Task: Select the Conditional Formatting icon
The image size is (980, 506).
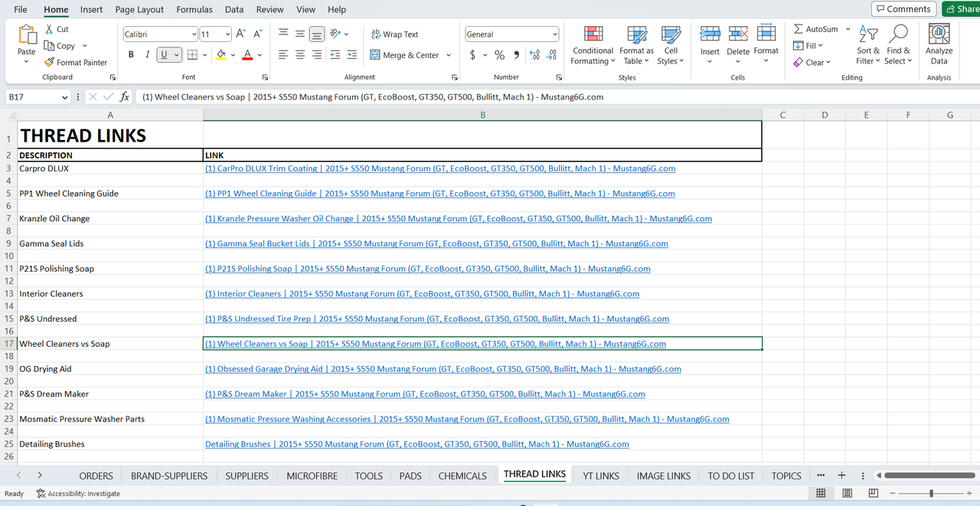Action: pyautogui.click(x=593, y=34)
